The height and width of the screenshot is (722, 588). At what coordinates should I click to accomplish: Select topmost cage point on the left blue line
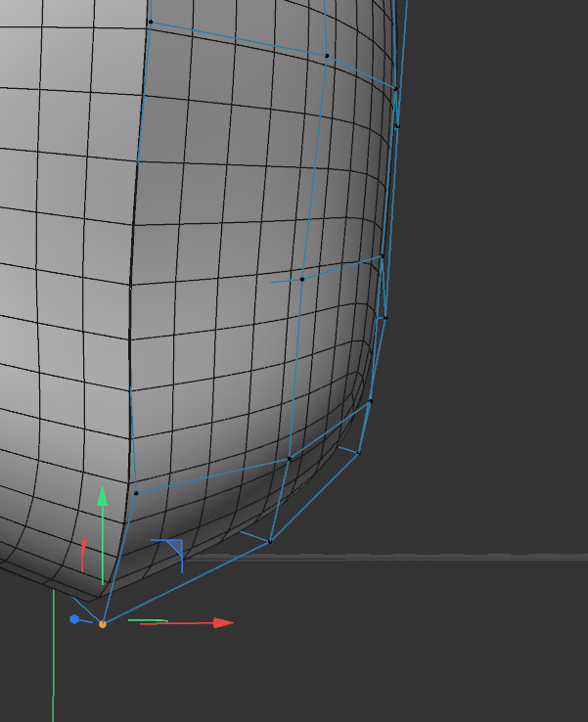point(151,22)
